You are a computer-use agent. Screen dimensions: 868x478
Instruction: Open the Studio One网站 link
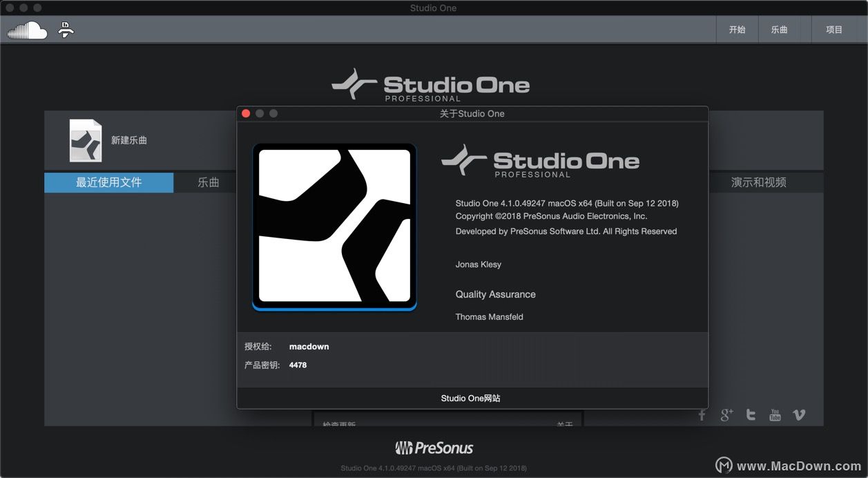[x=471, y=398]
